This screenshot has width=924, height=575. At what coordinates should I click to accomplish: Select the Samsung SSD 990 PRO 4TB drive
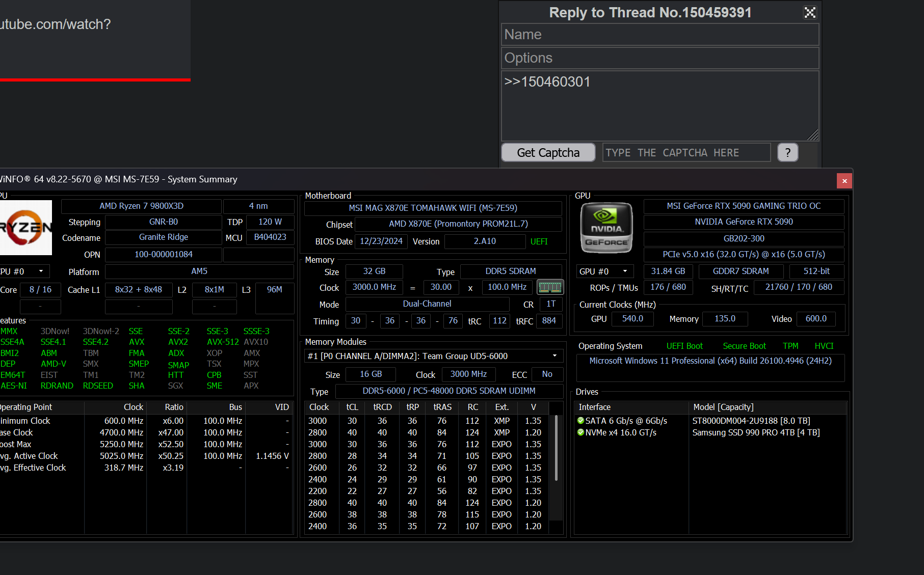(x=756, y=432)
